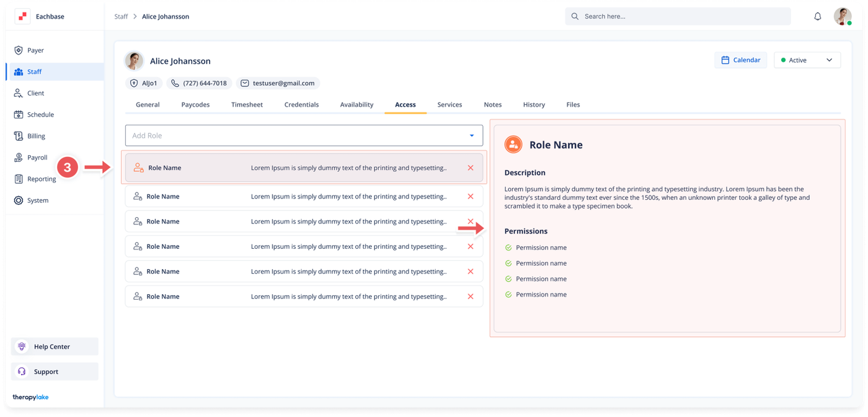
Task: Go to Payroll in sidebar
Action: tap(37, 158)
